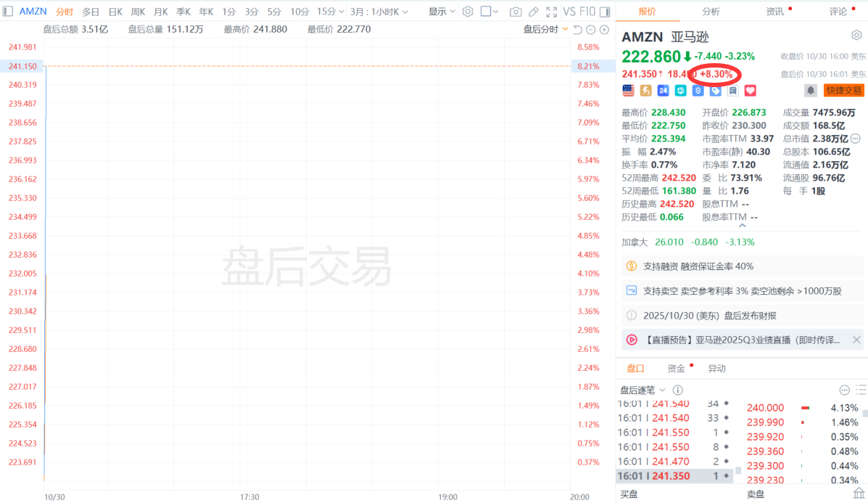Expand the 显示 dropdown
This screenshot has height=503, width=868.
point(442,12)
